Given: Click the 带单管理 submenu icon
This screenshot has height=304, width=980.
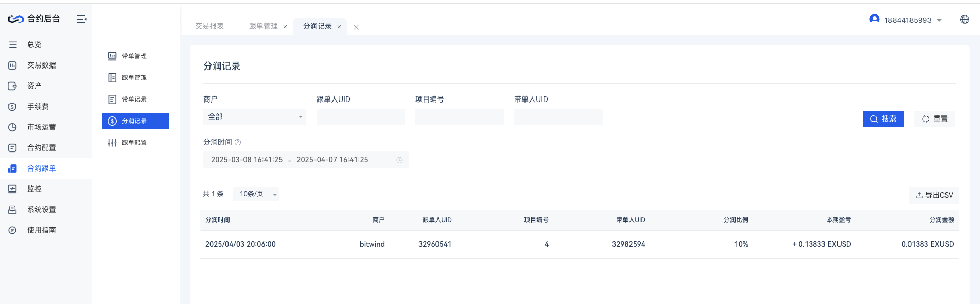Looking at the screenshot, I should point(112,56).
